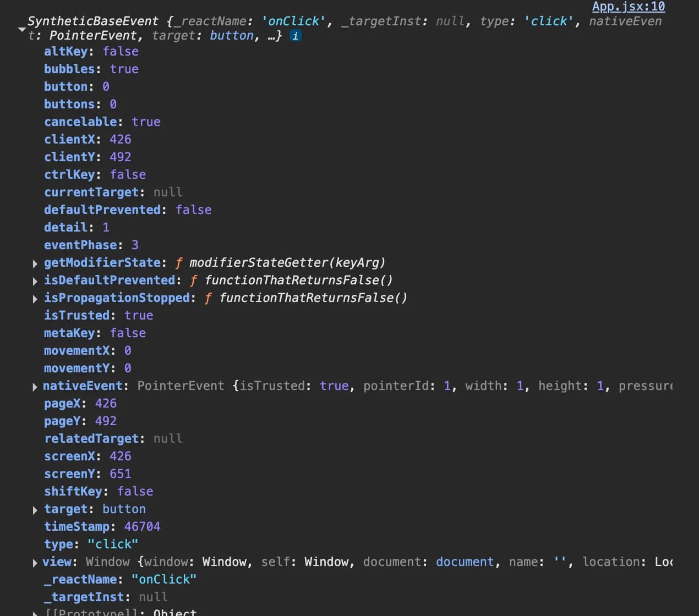This screenshot has width=699, height=616.
Task: Expand the target button property
Action: [35, 510]
